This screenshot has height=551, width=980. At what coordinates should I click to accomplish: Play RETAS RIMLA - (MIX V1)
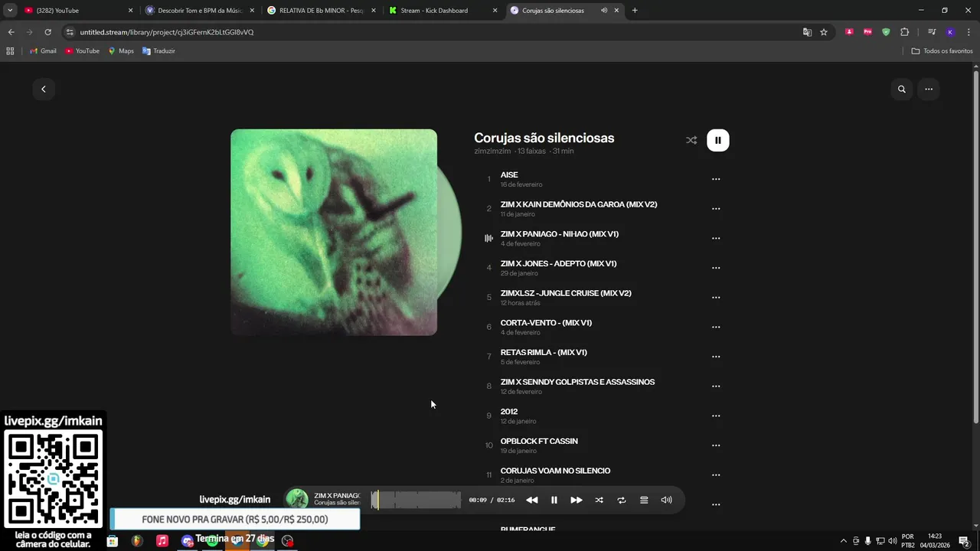544,353
